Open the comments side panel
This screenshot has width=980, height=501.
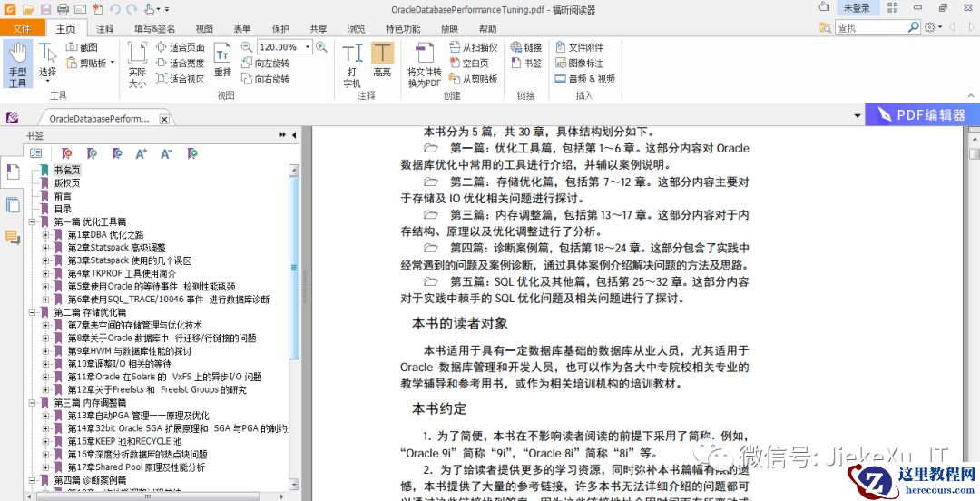click(x=12, y=237)
